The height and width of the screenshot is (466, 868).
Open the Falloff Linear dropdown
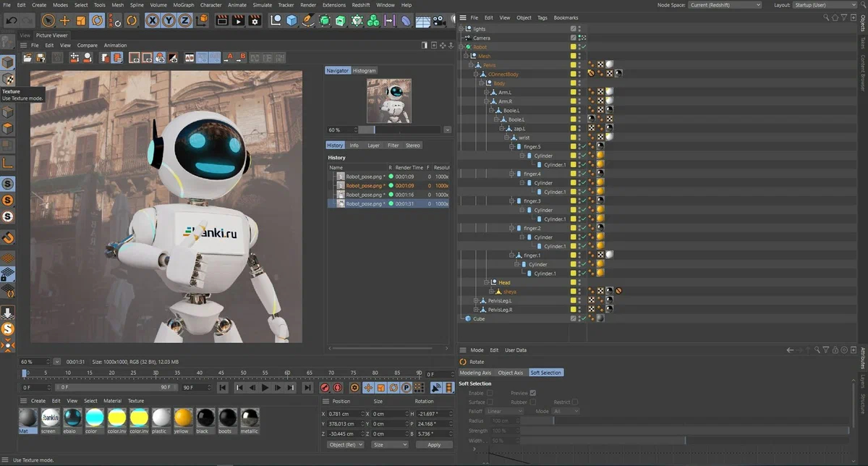504,411
